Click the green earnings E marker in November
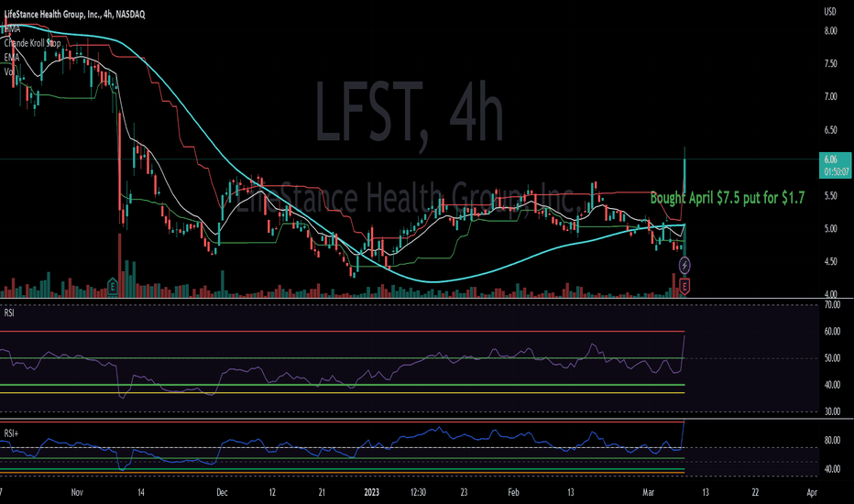854x504 pixels. (112, 286)
